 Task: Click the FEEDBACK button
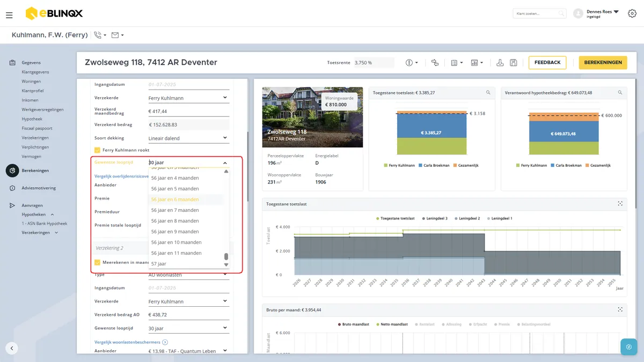pyautogui.click(x=547, y=63)
